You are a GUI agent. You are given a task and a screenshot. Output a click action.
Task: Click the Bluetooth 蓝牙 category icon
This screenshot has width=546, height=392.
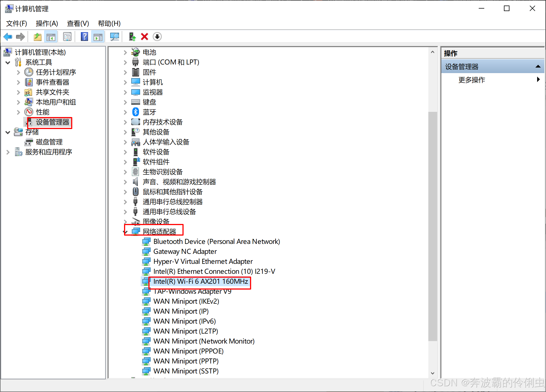pos(135,112)
